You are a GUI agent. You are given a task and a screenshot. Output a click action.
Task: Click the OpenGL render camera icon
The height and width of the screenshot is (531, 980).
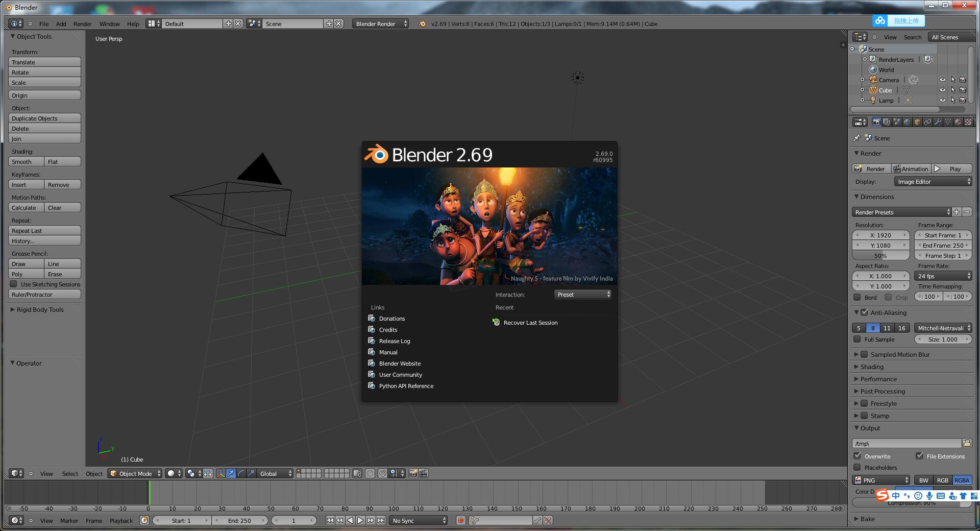[413, 474]
